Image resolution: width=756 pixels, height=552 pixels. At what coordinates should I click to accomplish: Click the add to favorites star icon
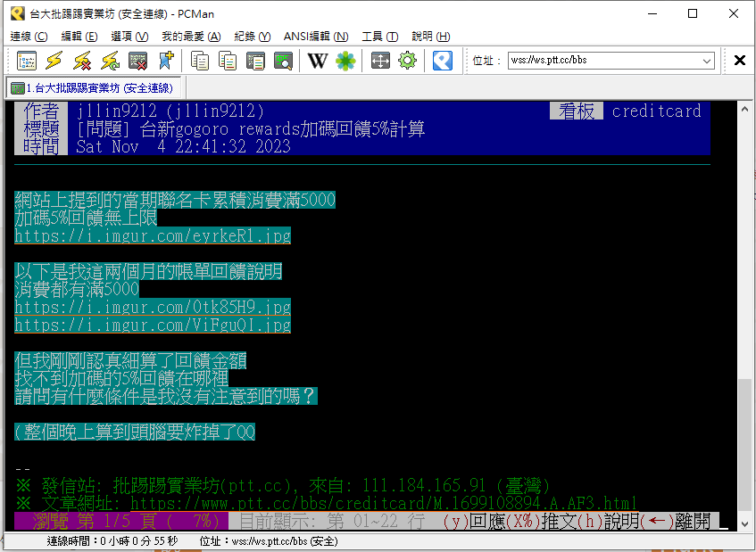(x=165, y=61)
